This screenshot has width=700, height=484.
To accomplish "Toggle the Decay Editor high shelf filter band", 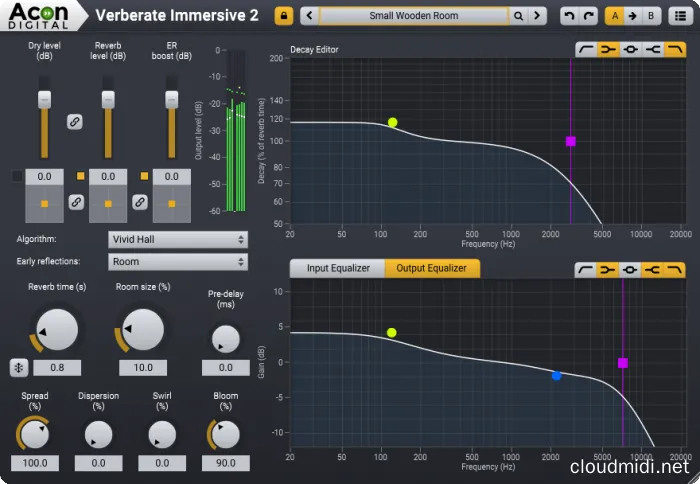I will coord(675,49).
